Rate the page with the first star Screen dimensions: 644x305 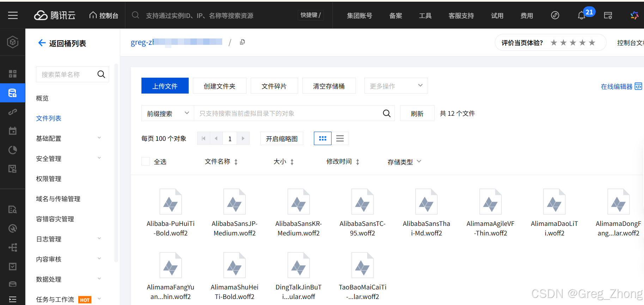[x=554, y=43]
